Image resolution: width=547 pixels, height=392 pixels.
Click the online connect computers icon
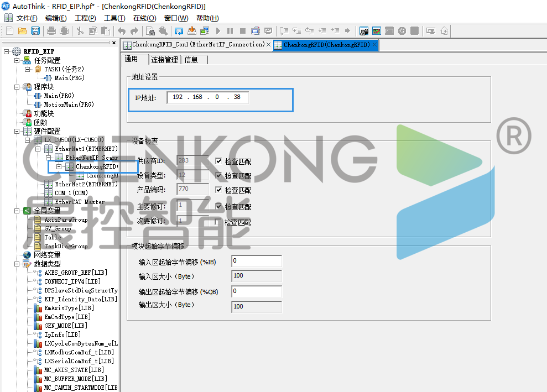[205, 31]
